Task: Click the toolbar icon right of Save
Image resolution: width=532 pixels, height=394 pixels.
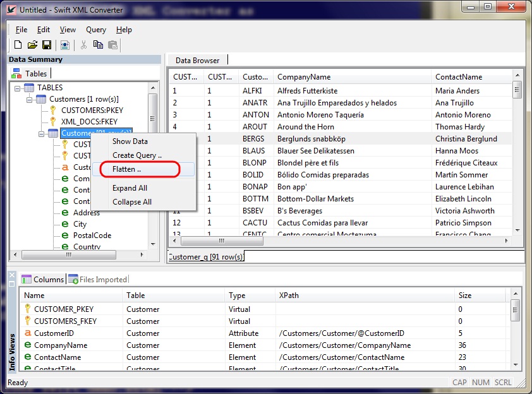Action: coord(65,45)
